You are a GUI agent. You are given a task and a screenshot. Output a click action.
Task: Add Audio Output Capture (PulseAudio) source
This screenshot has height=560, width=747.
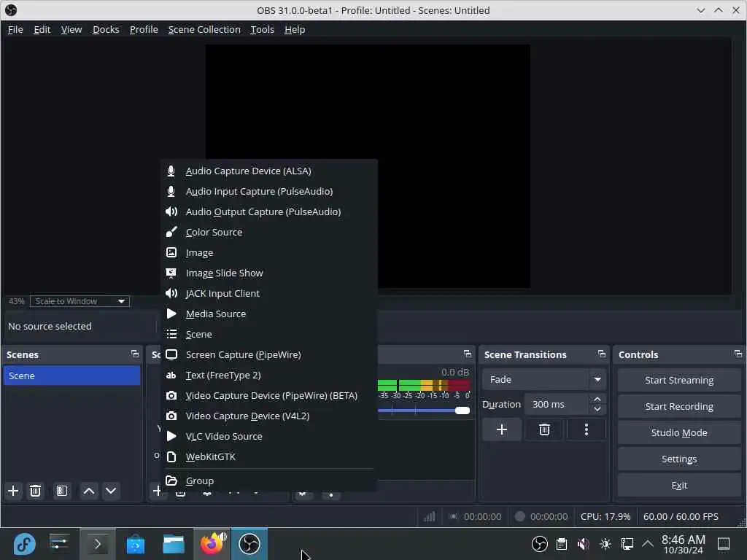[269, 212]
